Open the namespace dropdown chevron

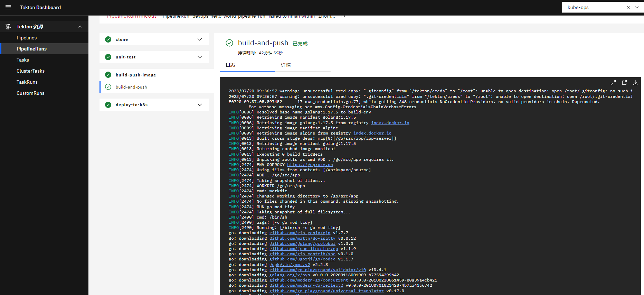(637, 7)
